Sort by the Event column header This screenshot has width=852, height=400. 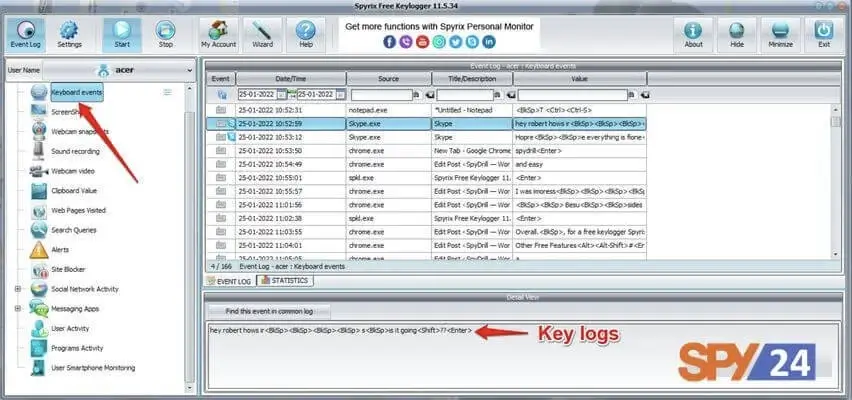click(221, 78)
